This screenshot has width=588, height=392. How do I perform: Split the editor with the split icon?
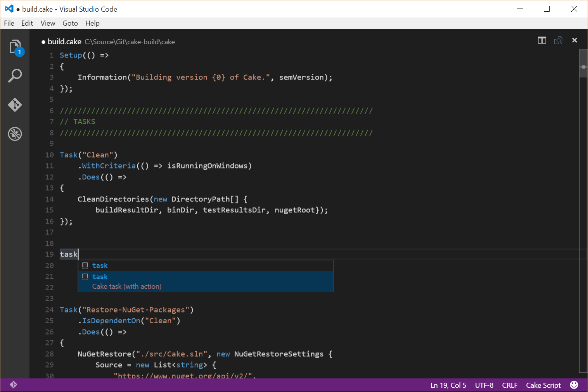pyautogui.click(x=542, y=40)
